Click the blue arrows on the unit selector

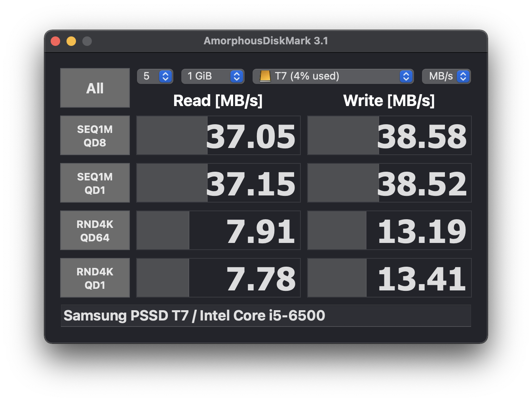(463, 76)
